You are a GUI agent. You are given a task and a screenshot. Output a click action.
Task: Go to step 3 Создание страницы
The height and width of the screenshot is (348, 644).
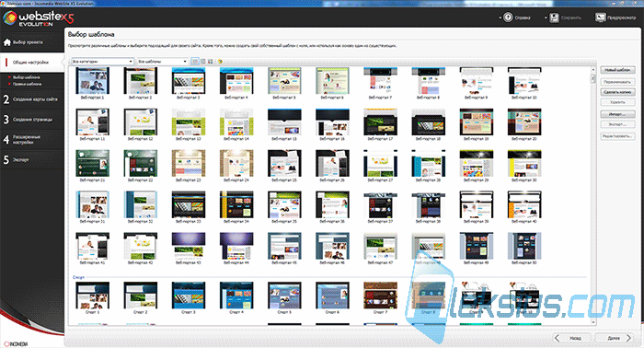pos(32,119)
